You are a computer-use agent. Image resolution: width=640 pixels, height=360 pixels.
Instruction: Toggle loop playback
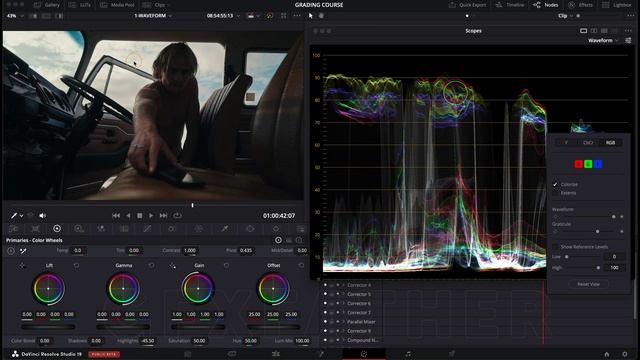click(177, 216)
